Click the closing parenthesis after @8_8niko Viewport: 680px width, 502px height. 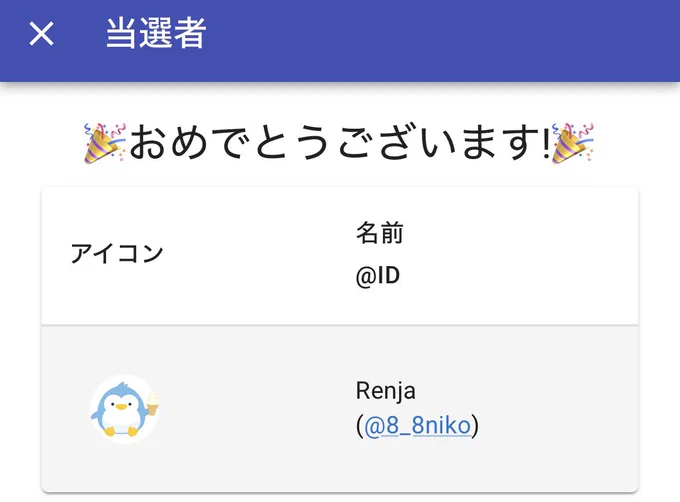click(x=475, y=426)
